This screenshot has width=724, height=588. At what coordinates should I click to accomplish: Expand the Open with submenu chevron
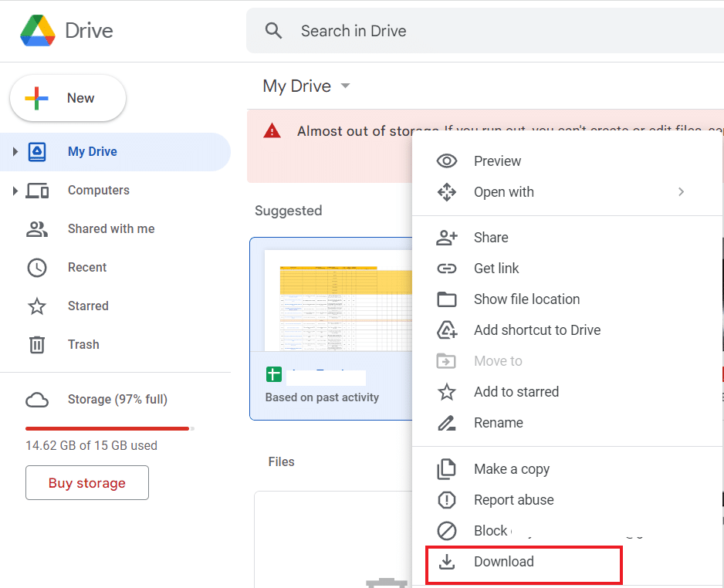click(x=681, y=192)
